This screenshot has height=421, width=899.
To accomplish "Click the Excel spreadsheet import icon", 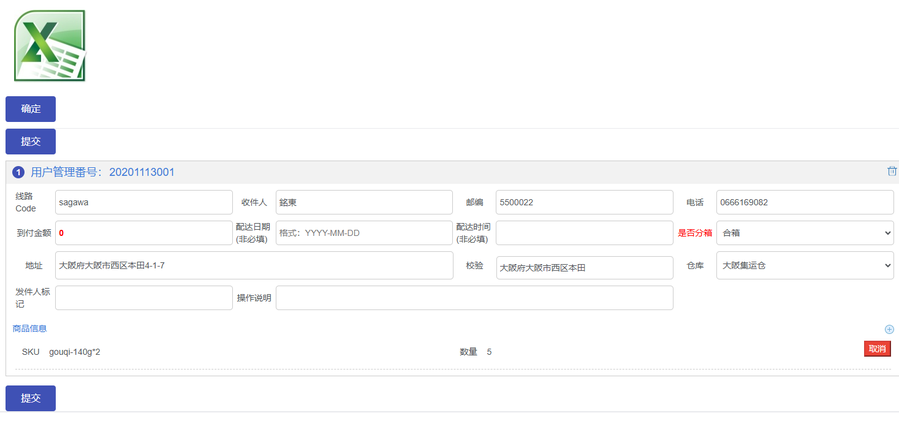I will (50, 45).
